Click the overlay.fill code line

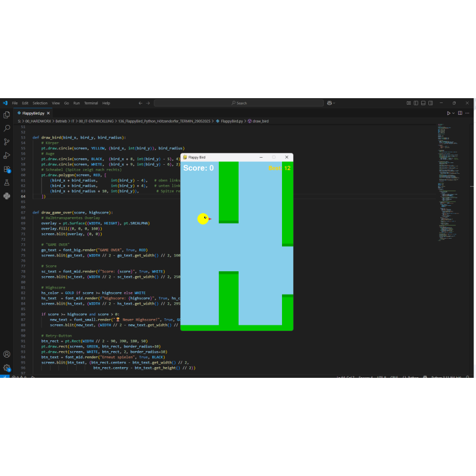click(x=71, y=228)
